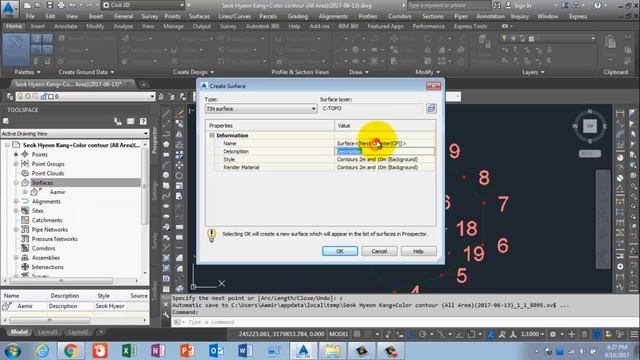The width and height of the screenshot is (640, 360).
Task: Open Outlook from the taskbar
Action: (x=216, y=351)
